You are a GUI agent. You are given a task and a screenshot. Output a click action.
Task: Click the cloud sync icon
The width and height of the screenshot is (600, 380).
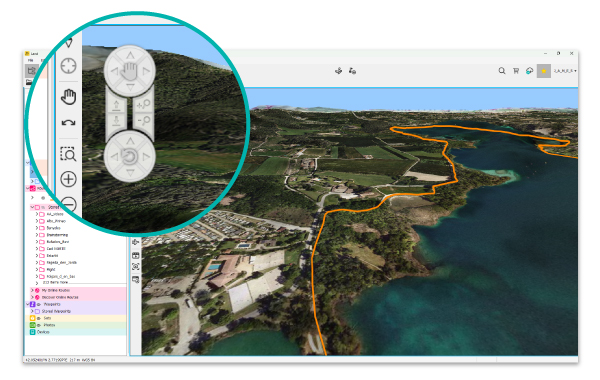529,71
